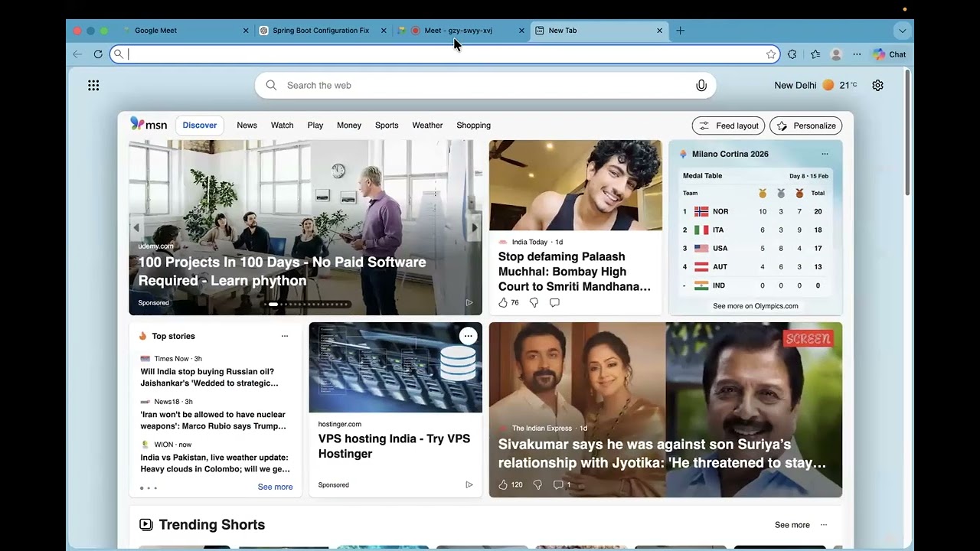Start voice search with the microphone icon

click(x=701, y=86)
